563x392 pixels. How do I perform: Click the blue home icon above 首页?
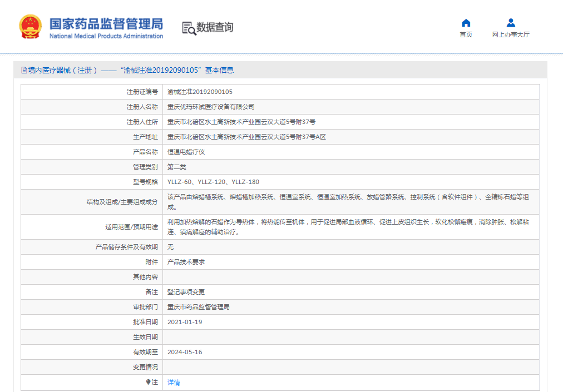[466, 23]
